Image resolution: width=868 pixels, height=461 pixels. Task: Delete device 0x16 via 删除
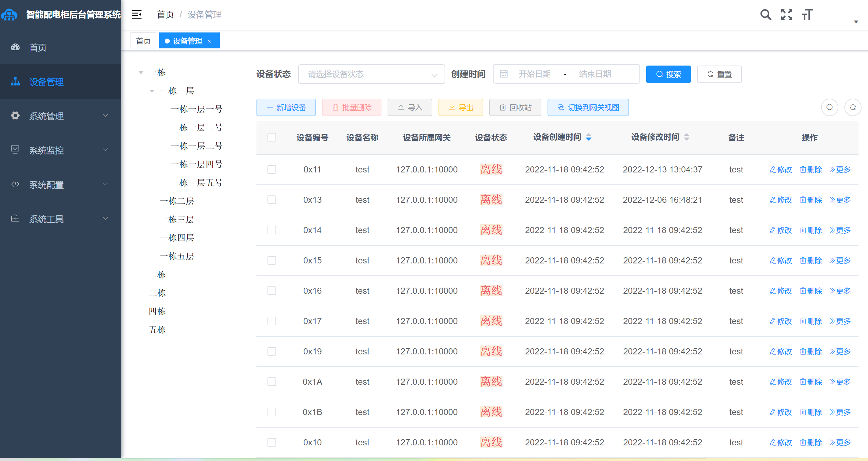pyautogui.click(x=811, y=291)
